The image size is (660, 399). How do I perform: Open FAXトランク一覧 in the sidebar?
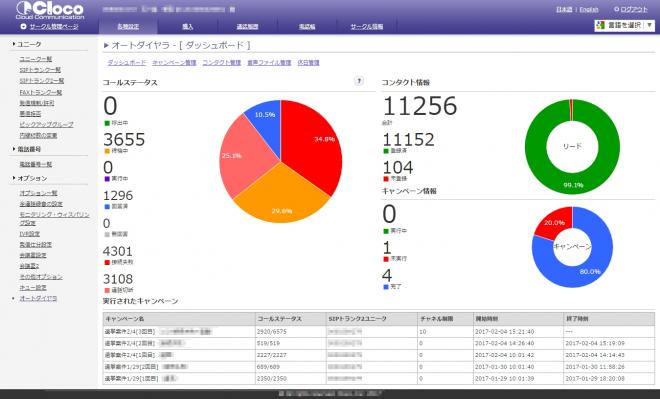(x=41, y=92)
